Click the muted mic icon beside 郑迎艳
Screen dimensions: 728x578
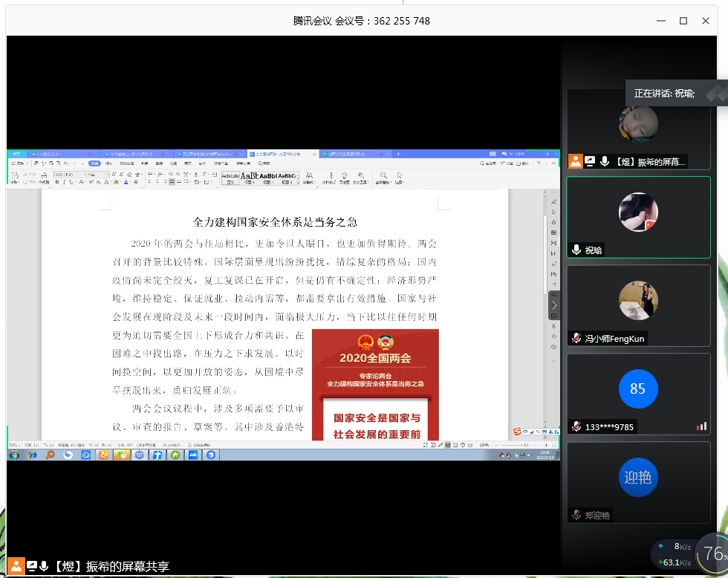coord(576,515)
